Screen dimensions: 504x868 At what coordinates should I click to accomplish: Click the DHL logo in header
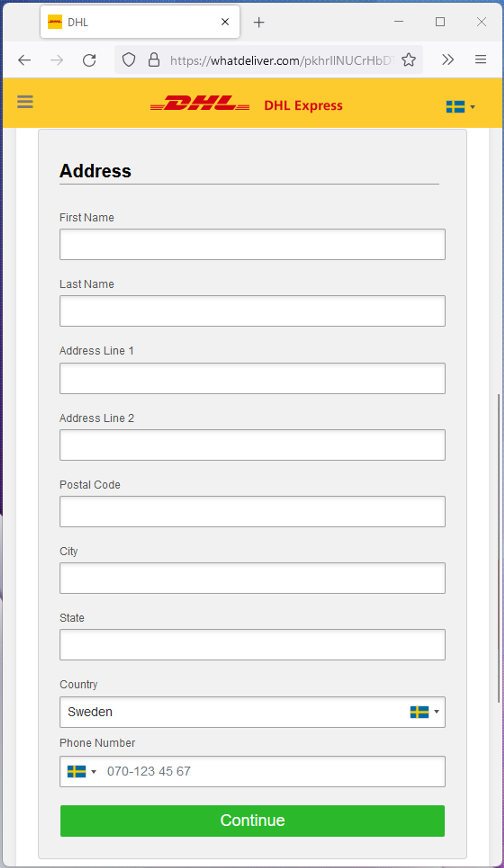[x=200, y=103]
